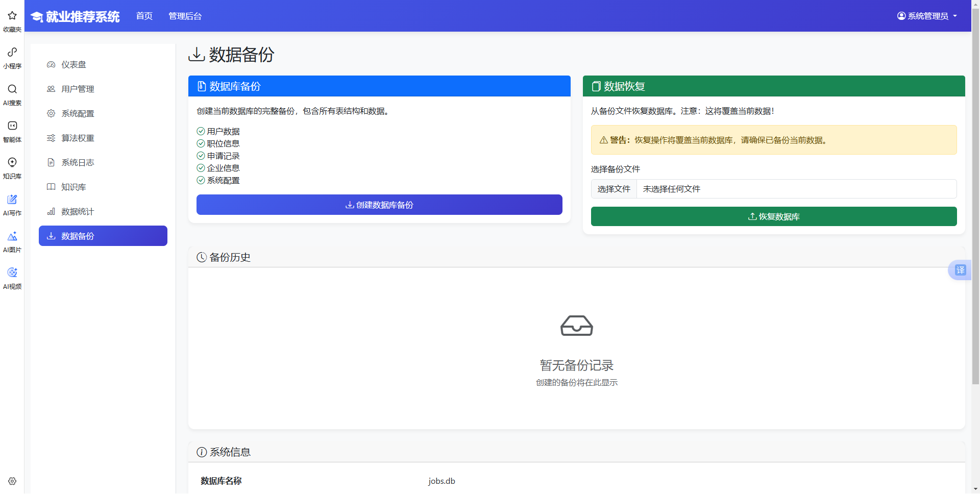The height and width of the screenshot is (494, 980).
Task: Toggle the checkmark beside 企业信息
Action: click(x=200, y=168)
